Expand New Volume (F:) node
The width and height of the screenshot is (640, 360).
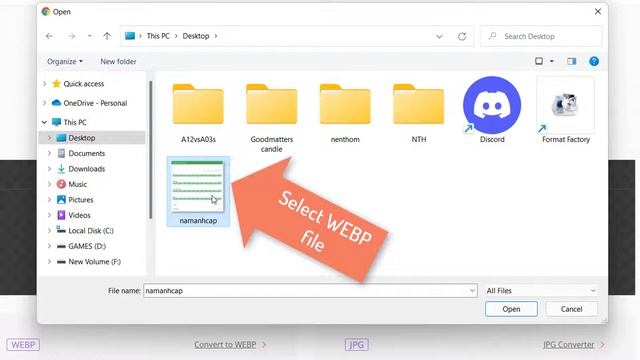[49, 262]
